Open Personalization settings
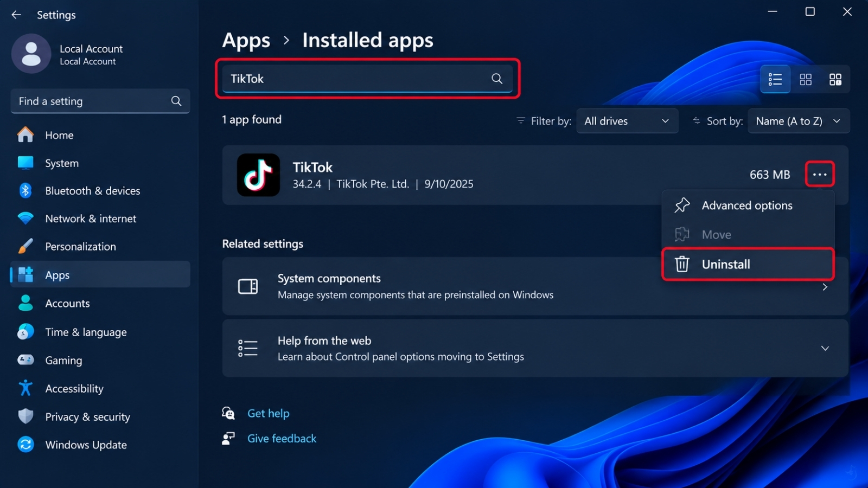This screenshot has height=488, width=868. [100, 247]
